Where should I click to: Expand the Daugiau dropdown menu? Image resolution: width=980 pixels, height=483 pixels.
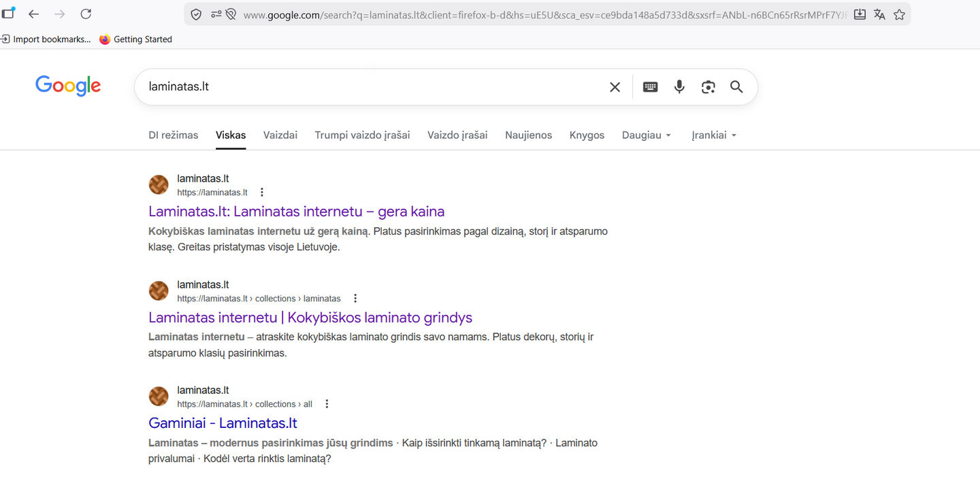click(647, 135)
